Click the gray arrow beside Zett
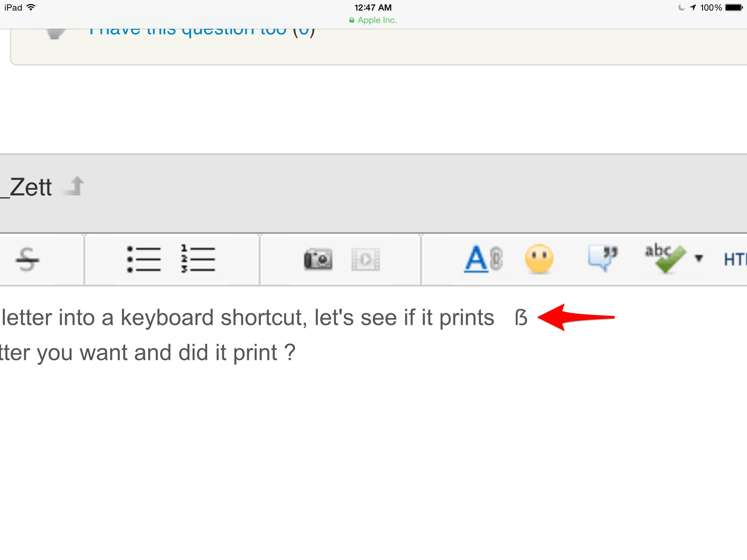 [x=74, y=186]
